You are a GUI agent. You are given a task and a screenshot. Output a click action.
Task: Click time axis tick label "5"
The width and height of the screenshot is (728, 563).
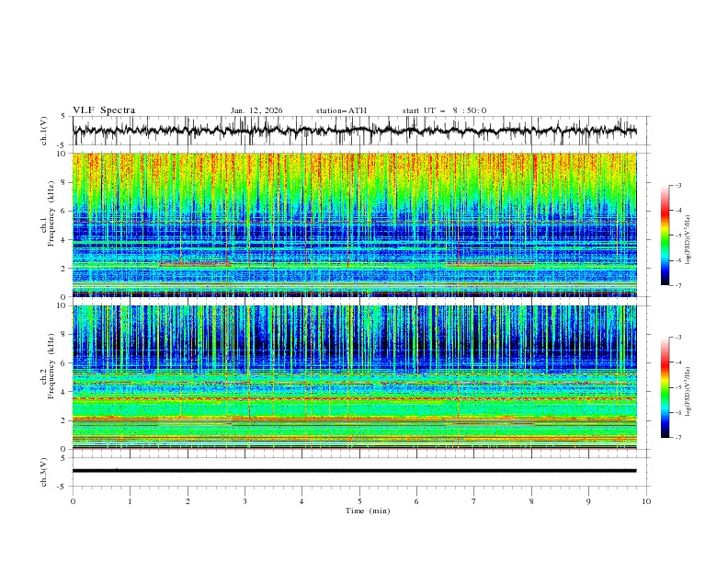[359, 501]
